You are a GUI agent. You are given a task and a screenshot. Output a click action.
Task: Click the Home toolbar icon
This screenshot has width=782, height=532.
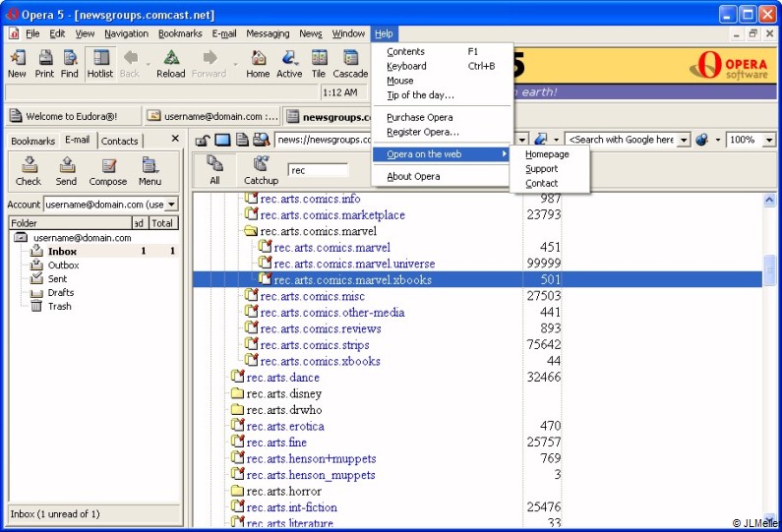coord(258,64)
